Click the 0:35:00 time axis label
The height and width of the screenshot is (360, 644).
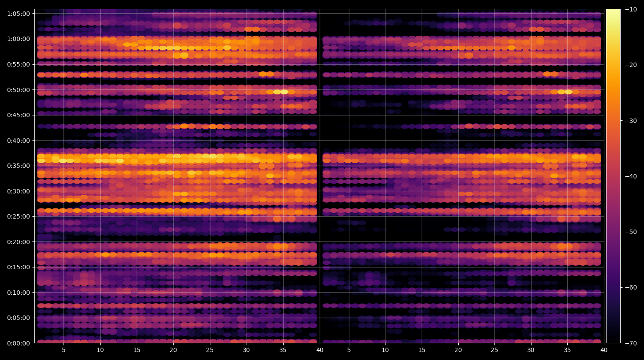click(x=19, y=166)
